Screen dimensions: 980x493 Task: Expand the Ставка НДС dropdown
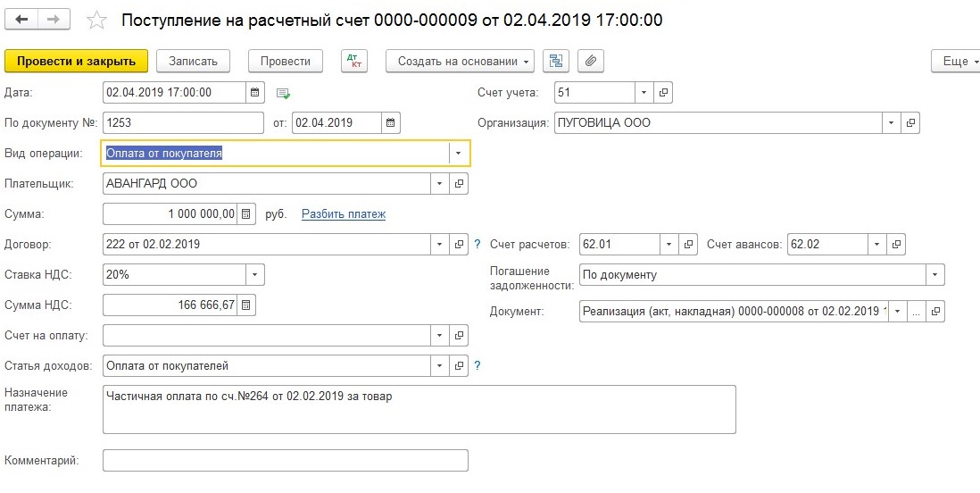click(x=254, y=275)
